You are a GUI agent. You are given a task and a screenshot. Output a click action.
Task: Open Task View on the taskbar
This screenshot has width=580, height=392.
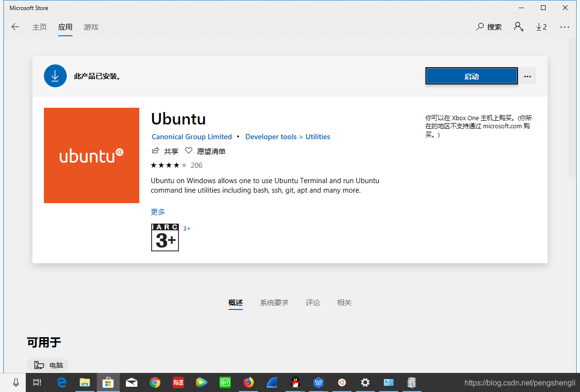click(37, 382)
